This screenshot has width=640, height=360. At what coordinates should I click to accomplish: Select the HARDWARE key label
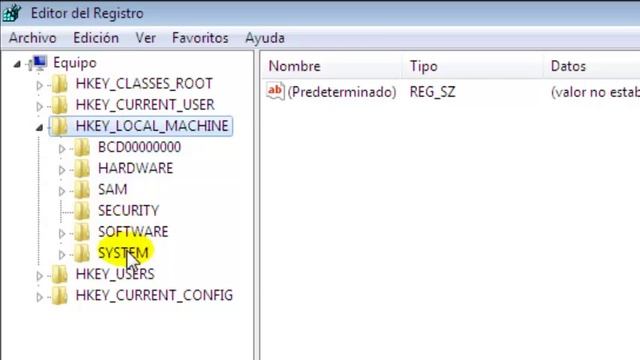tap(136, 169)
